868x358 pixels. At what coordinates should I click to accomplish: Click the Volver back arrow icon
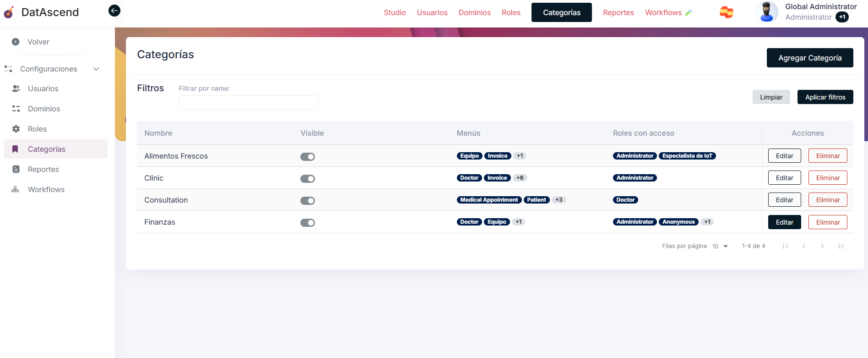click(16, 42)
